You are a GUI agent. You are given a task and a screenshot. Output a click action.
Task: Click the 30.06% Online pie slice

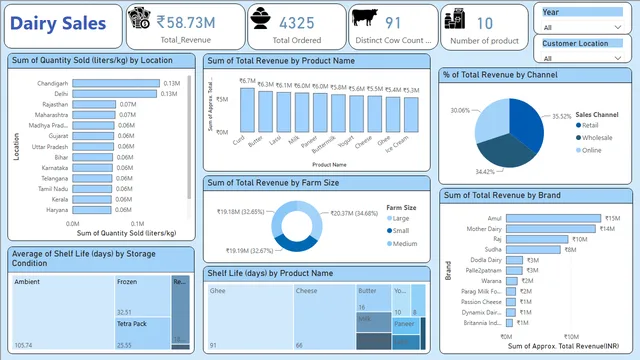coord(492,120)
